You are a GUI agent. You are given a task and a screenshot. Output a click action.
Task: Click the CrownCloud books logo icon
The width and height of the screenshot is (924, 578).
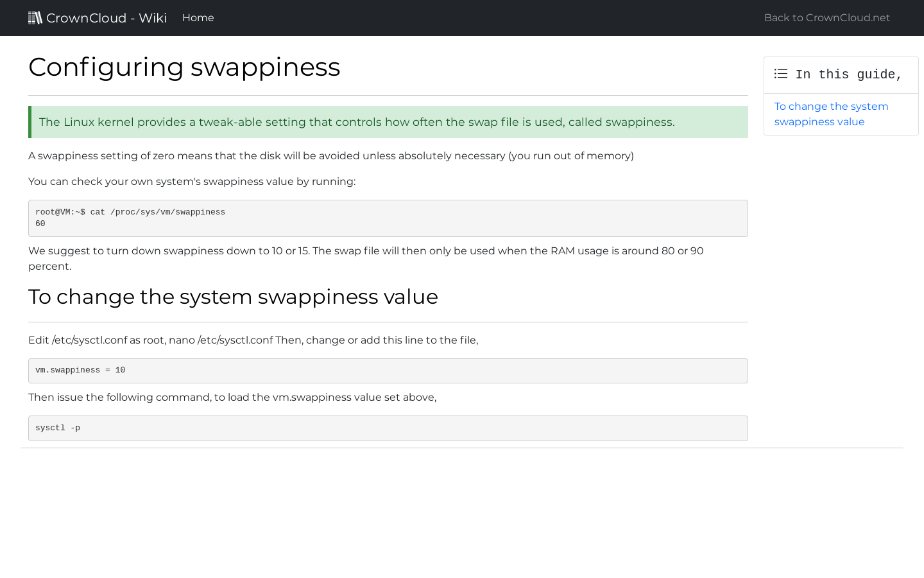click(35, 17)
